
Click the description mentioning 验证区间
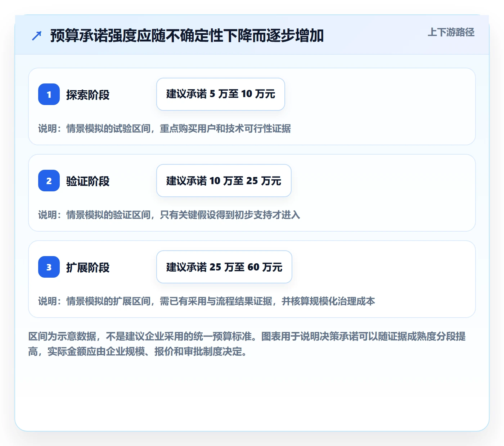point(169,215)
